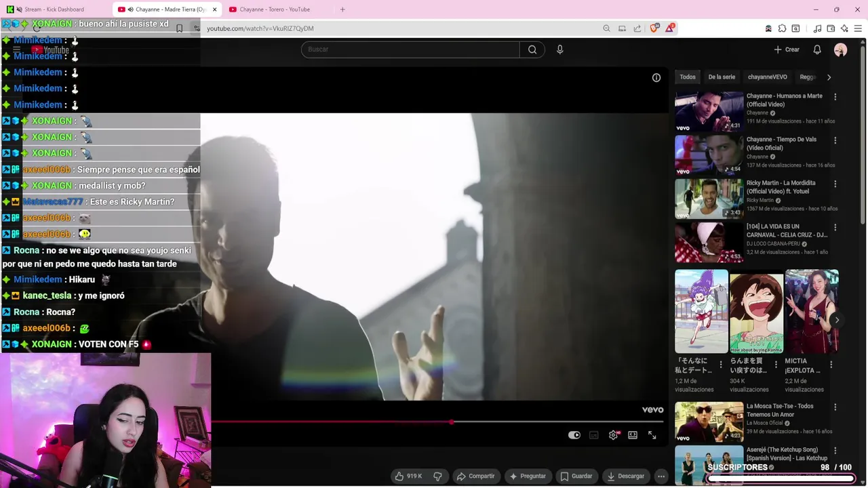This screenshot has width=868, height=488.
Task: Open Leo AI sparkle icon
Action: click(844, 28)
